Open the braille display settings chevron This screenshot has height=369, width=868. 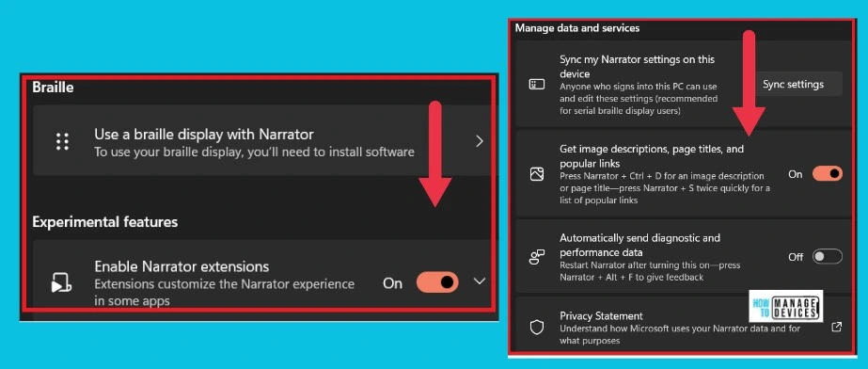[x=480, y=141]
